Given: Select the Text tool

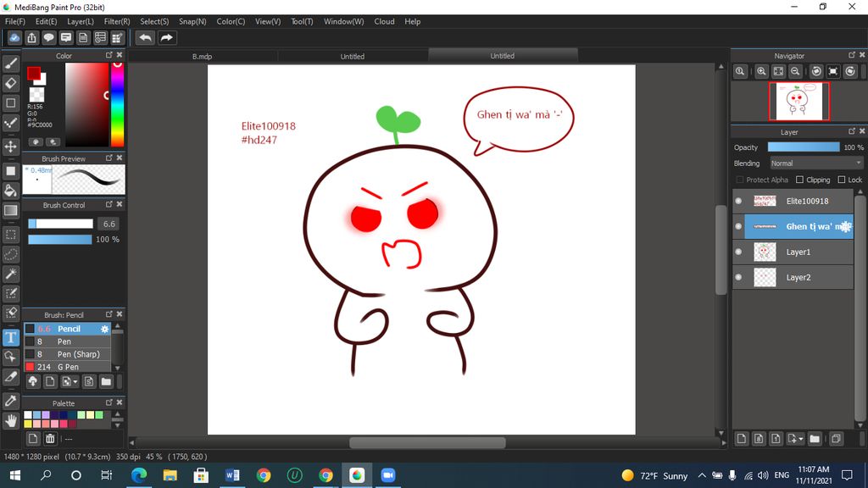Looking at the screenshot, I should (11, 337).
